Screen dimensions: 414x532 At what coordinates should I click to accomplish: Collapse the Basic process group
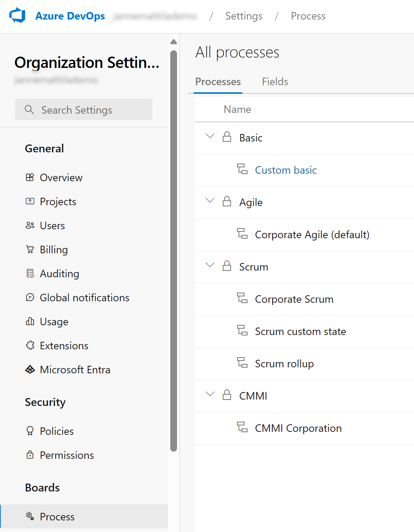[210, 136]
